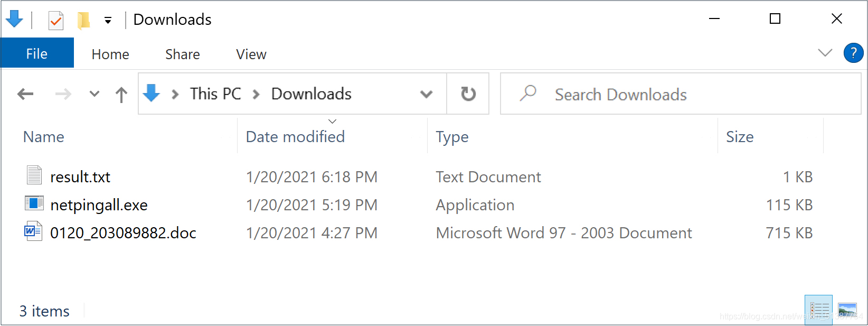Open the Help question mark icon

click(x=853, y=53)
